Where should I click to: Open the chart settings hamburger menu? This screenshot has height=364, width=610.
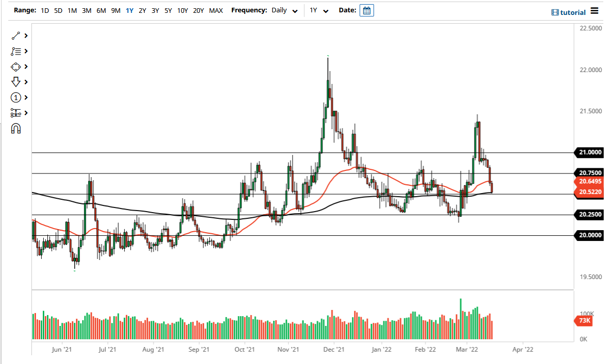595,12
